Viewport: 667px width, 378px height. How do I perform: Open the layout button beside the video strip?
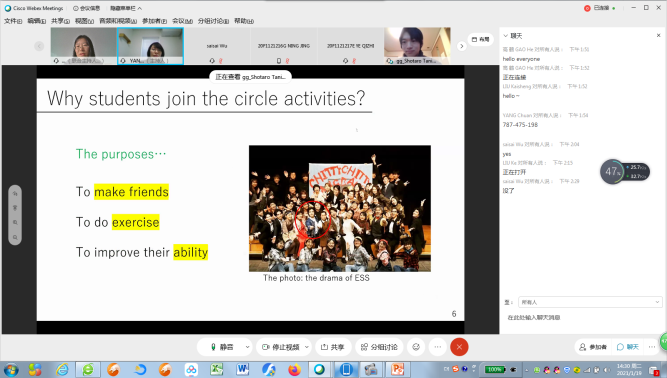tap(481, 40)
